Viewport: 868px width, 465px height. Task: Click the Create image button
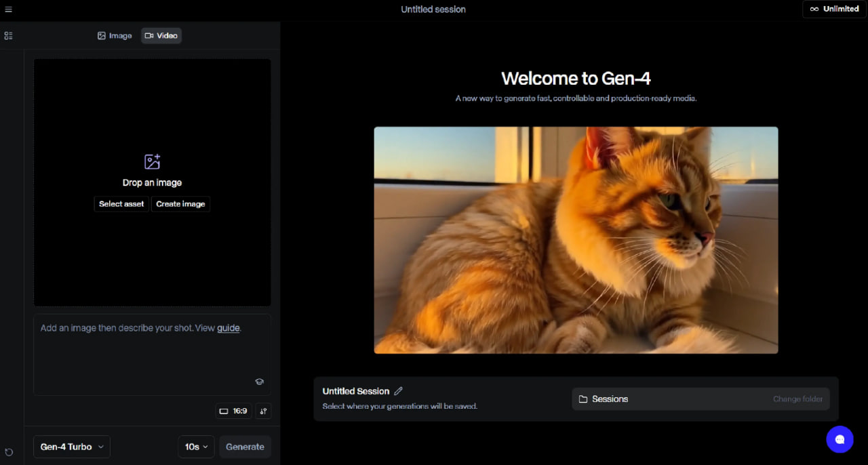pyautogui.click(x=180, y=204)
